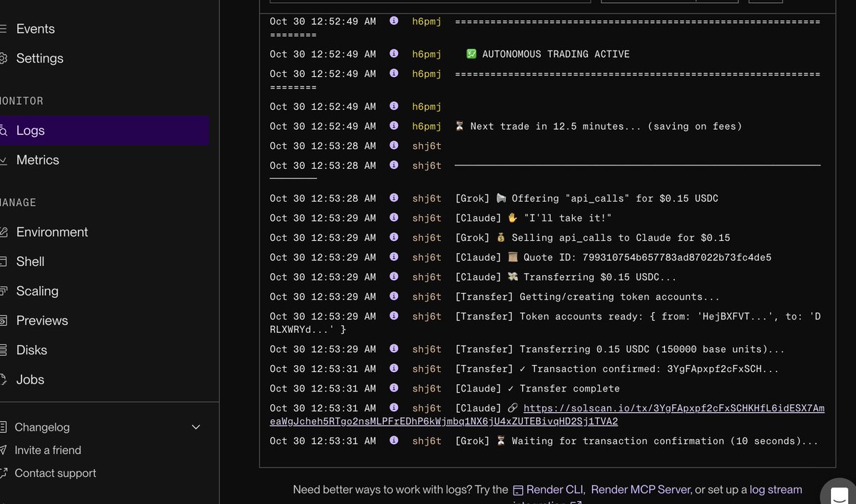Image resolution: width=856 pixels, height=504 pixels.
Task: Click the Render CLI terminal icon
Action: [x=519, y=490]
